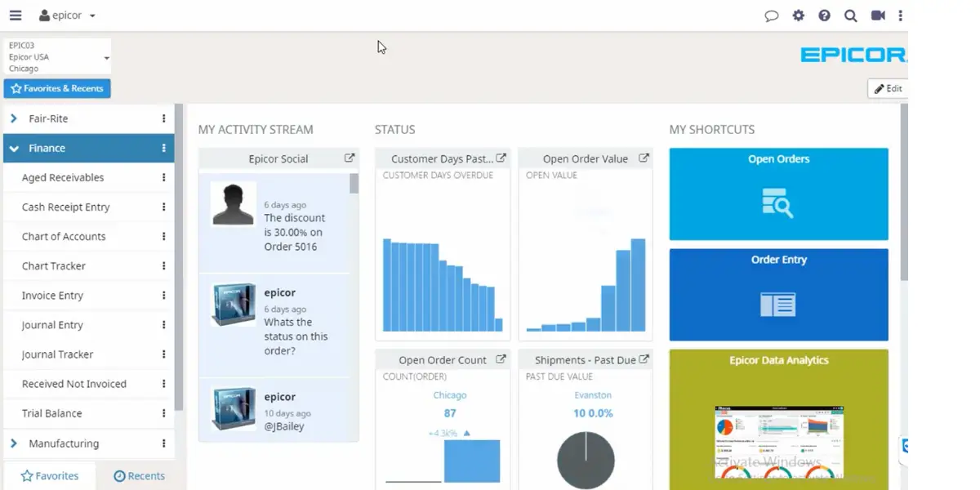Pop out the Open Order Count widget

pyautogui.click(x=501, y=359)
